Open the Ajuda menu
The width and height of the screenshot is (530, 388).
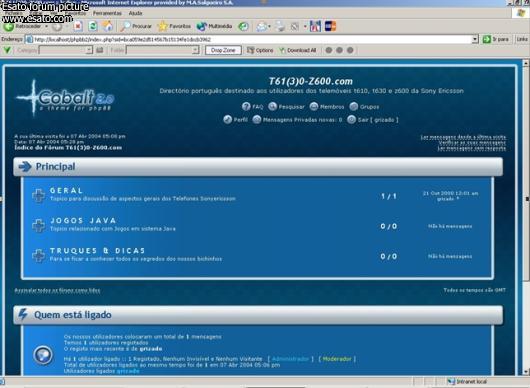[x=135, y=13]
